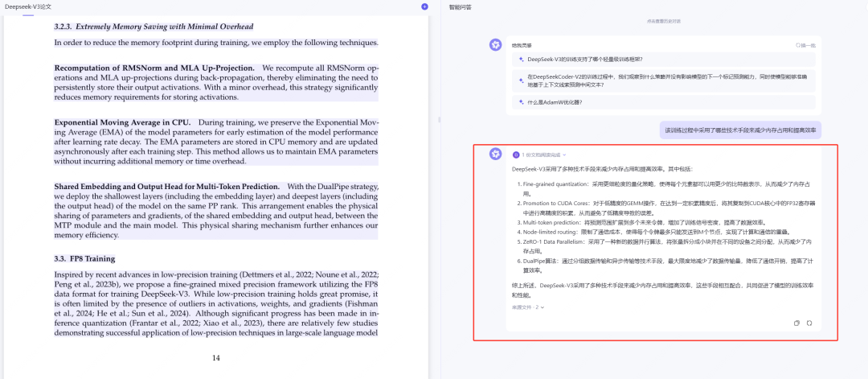Click the user question bubble about 减少内存占用
This screenshot has height=379, width=868.
pos(740,130)
